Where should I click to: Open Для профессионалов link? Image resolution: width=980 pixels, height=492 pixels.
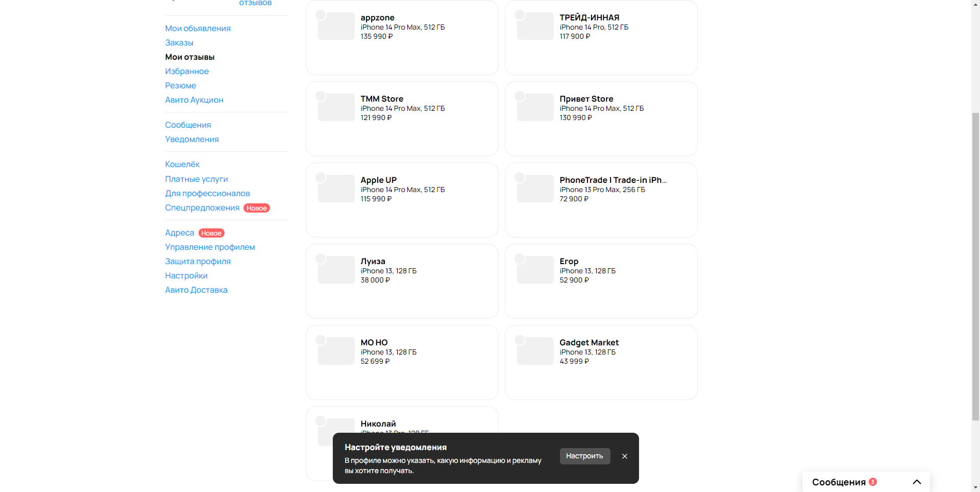click(207, 194)
